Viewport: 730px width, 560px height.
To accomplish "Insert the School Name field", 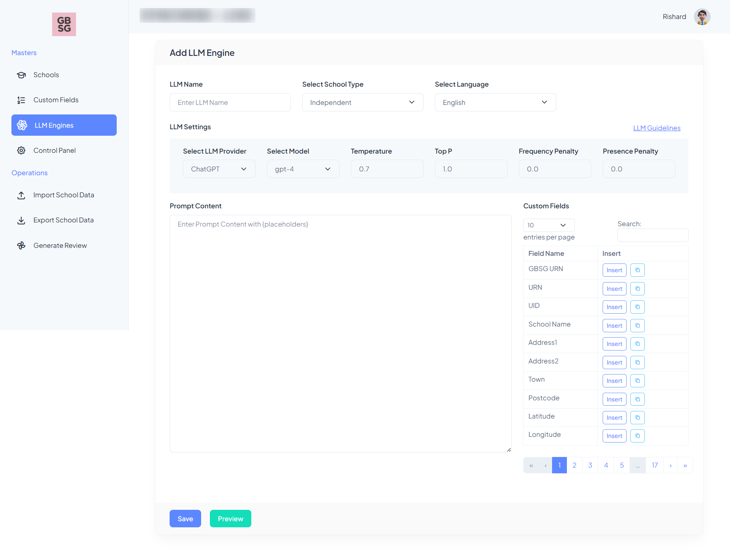I will point(614,326).
